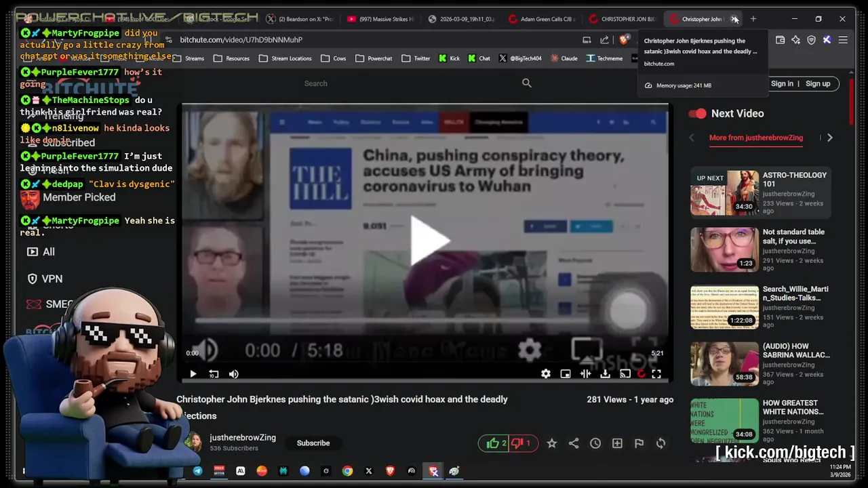868x488 pixels.
Task: Open Search_Willie_Martin_Studies-Talks video
Action: click(724, 307)
